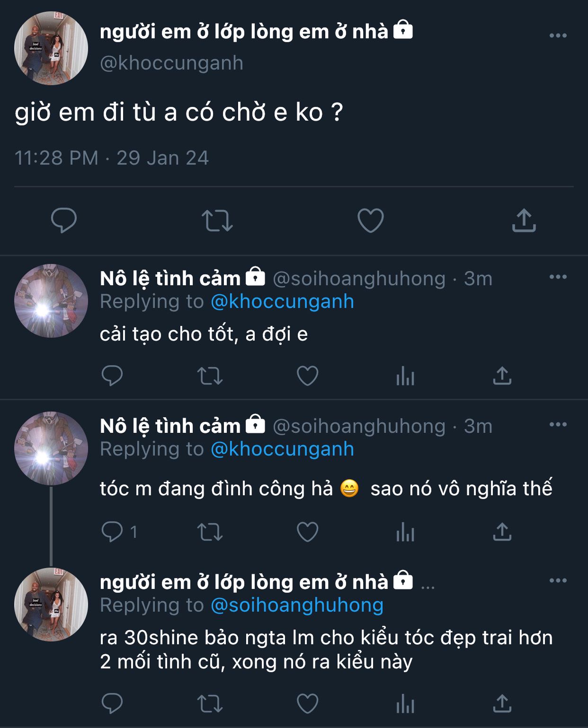Open more menu on 'cải tạo cho tốt' reply
The height and width of the screenshot is (728, 588).
coord(558,277)
